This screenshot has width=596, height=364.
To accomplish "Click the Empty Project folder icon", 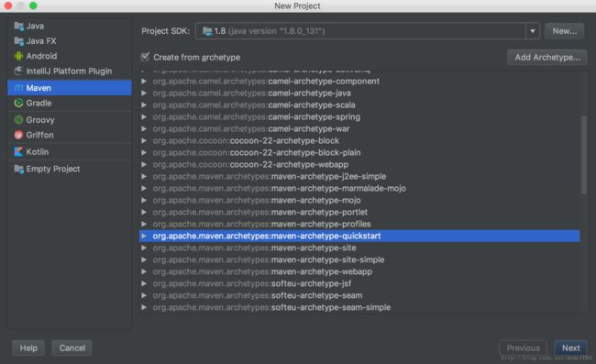I will coord(18,169).
